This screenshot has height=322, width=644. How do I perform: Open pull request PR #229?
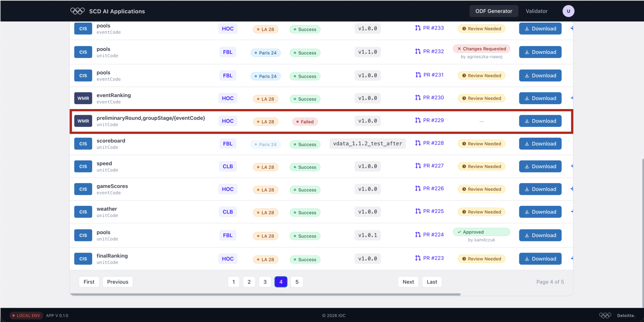(429, 120)
